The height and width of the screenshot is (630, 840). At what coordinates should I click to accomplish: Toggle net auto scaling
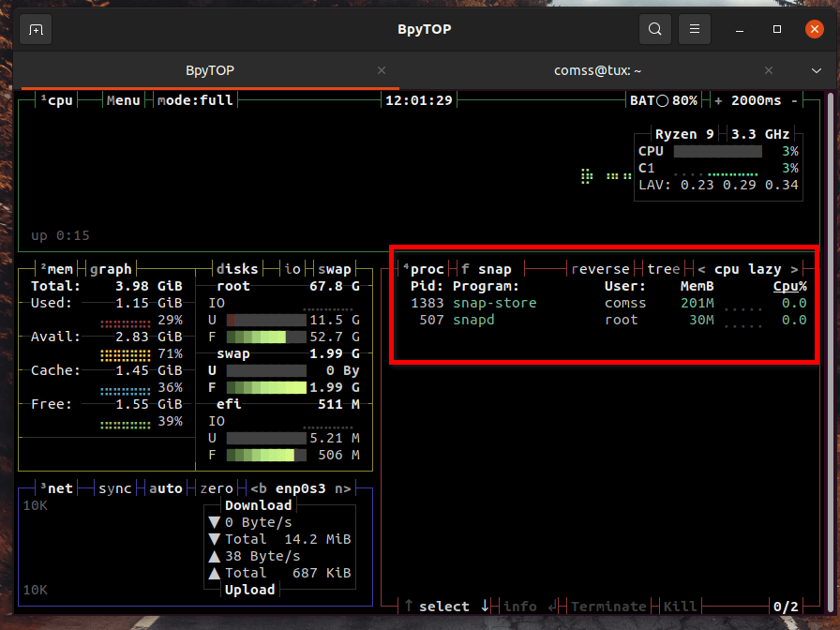click(x=166, y=488)
